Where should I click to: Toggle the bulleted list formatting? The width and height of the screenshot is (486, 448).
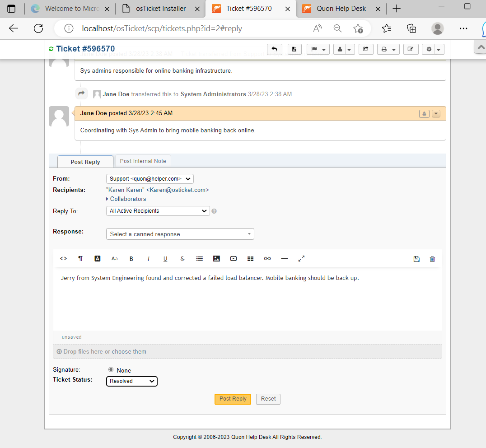tap(200, 258)
